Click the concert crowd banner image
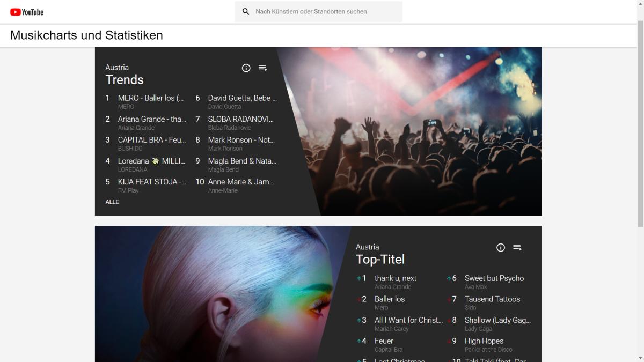The width and height of the screenshot is (644, 362). [429, 134]
